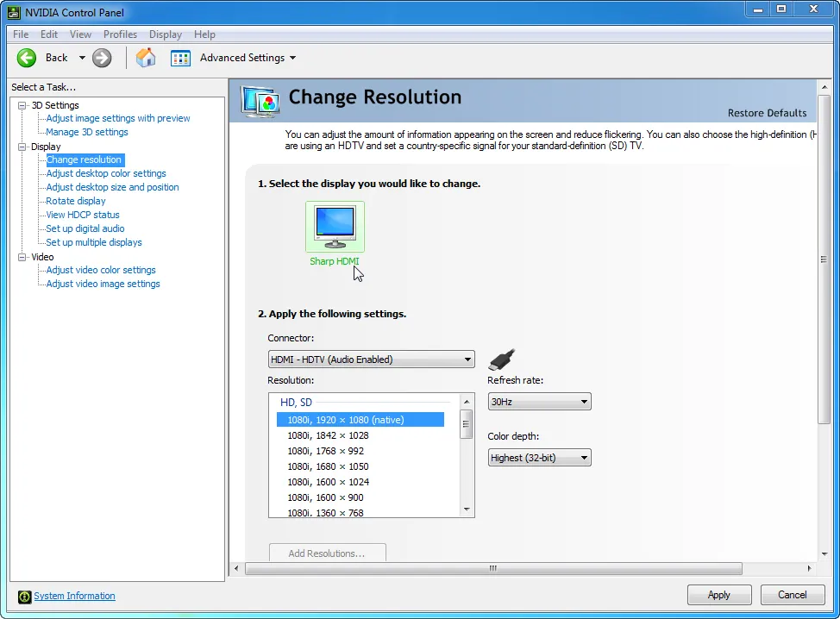Open the Color depth dropdown

coord(539,458)
